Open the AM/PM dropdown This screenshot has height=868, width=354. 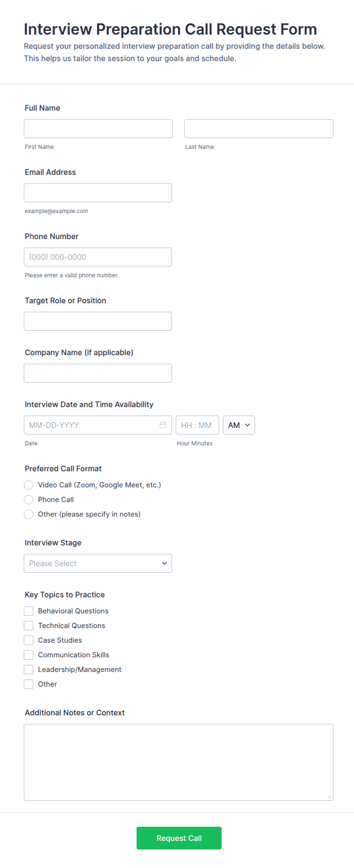[x=239, y=425]
